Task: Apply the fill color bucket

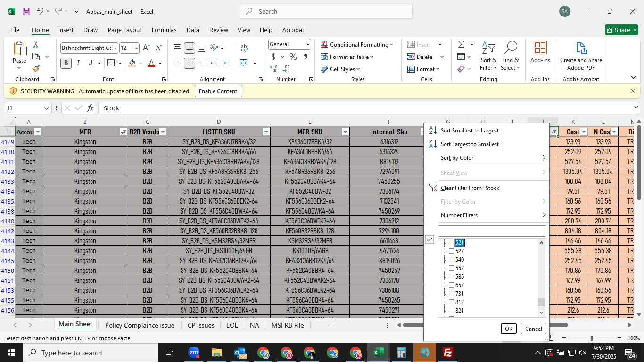Action: [132, 63]
